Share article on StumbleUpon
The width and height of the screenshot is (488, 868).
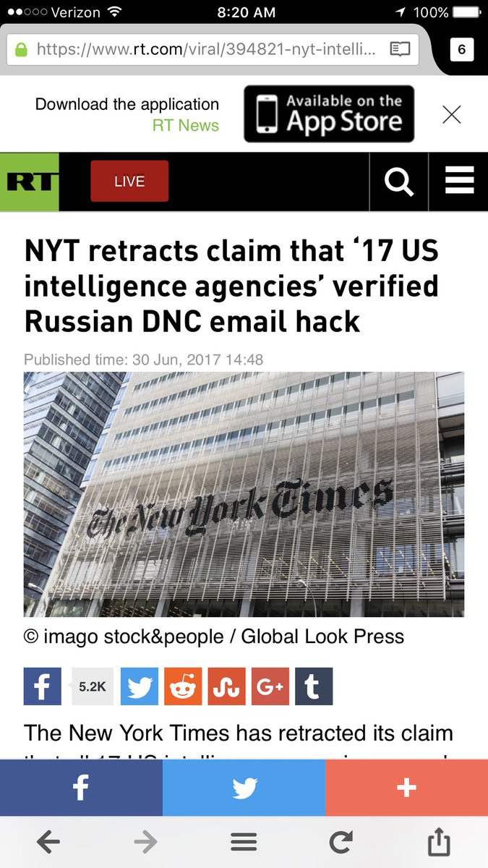pyautogui.click(x=226, y=686)
